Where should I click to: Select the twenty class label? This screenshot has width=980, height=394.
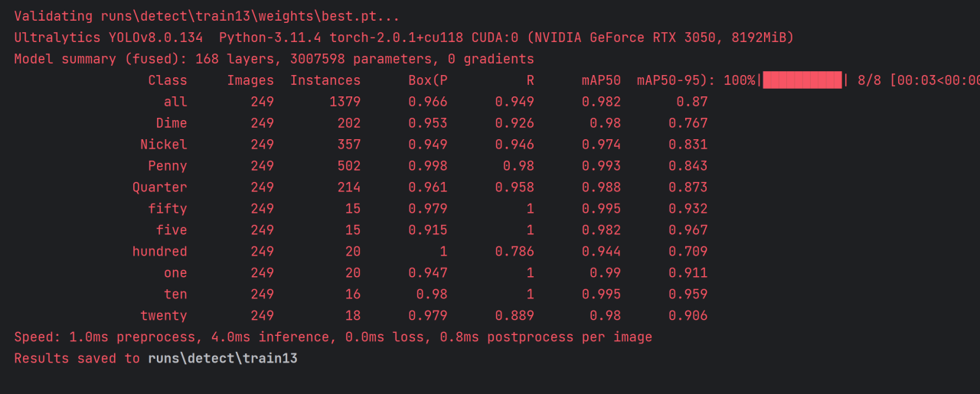(163, 316)
